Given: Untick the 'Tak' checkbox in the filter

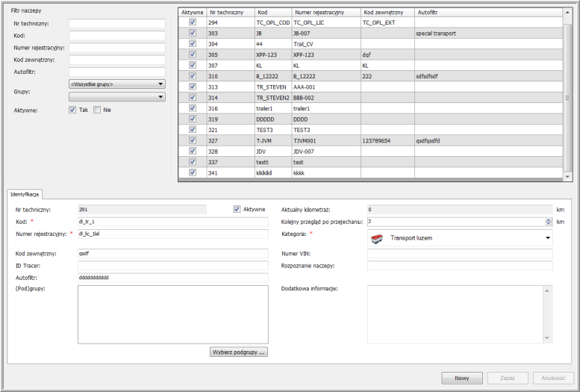Looking at the screenshot, I should 72,110.
